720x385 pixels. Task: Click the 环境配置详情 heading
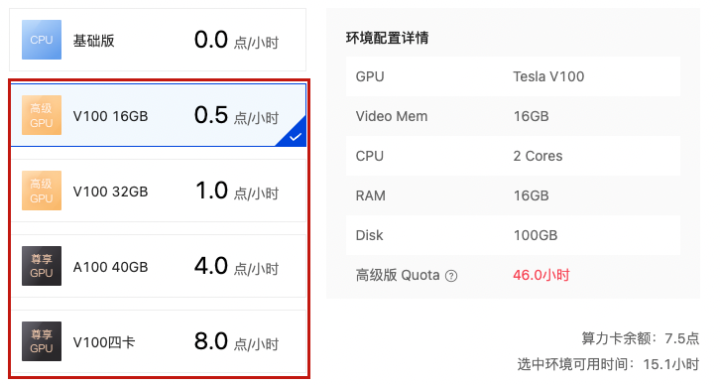click(x=387, y=38)
